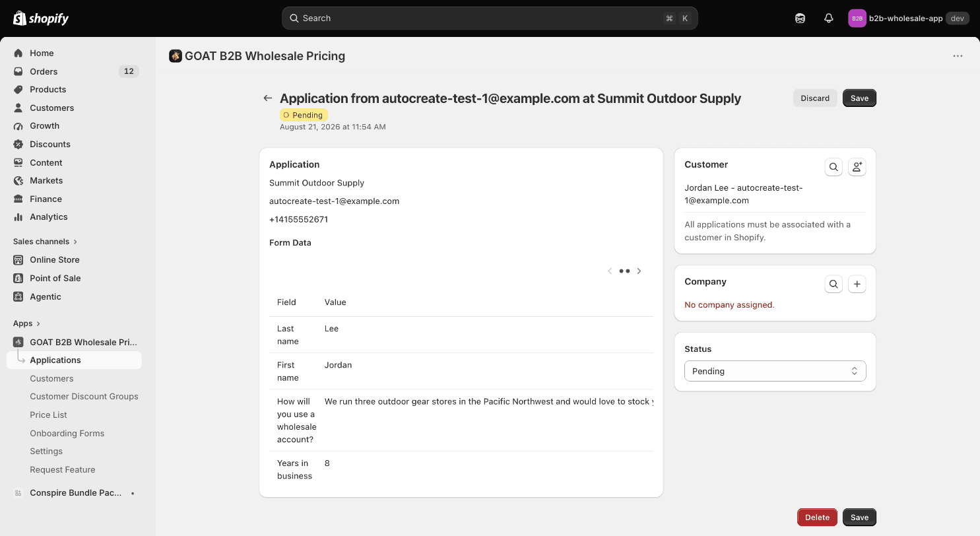Click the 'Summit Outdoor Supply' company name text

pos(317,183)
